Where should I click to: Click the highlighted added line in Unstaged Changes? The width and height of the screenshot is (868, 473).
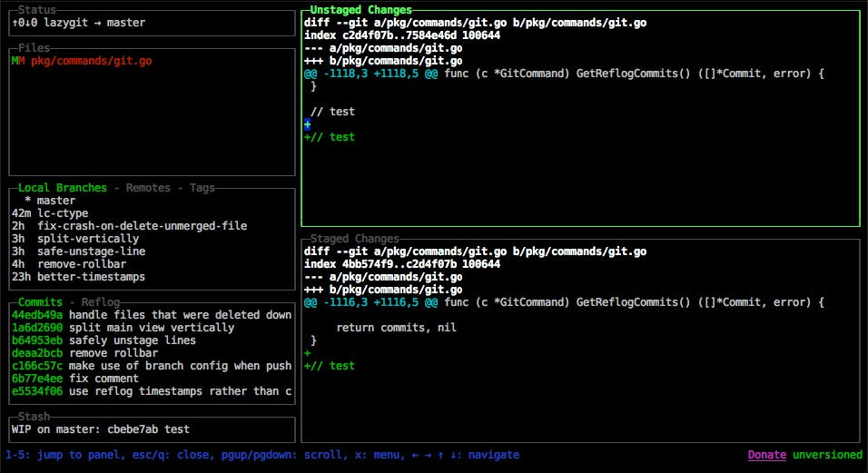(x=308, y=124)
